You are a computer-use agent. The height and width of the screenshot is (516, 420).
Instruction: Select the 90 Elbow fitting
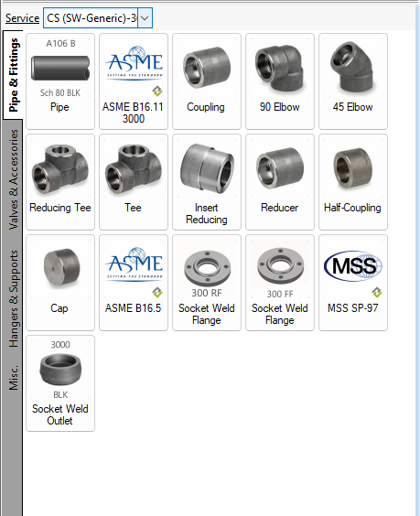280,81
